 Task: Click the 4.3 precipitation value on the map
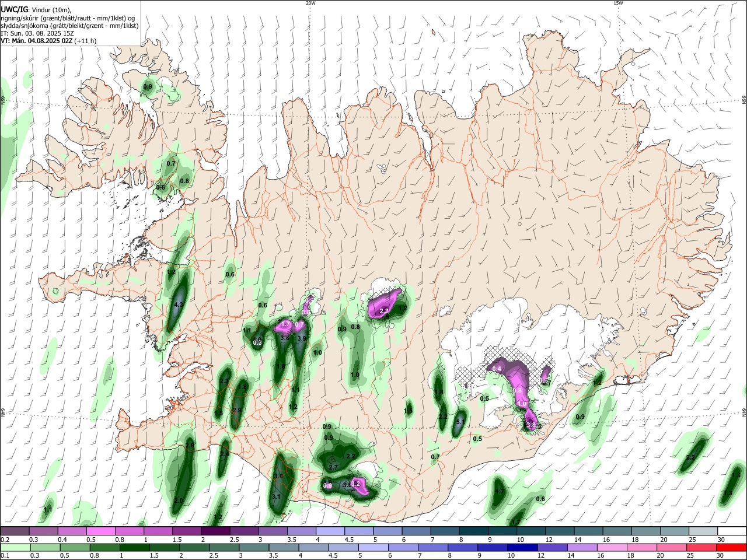(179, 304)
